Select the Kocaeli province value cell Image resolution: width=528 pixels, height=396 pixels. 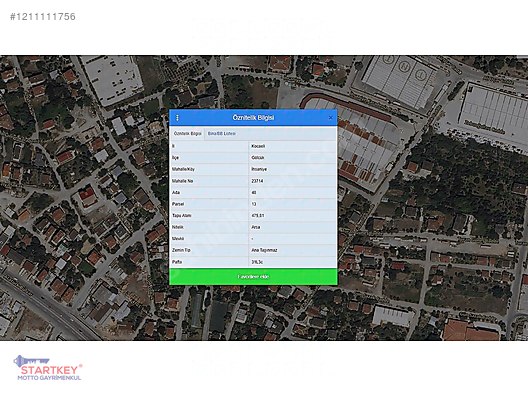tap(293, 146)
